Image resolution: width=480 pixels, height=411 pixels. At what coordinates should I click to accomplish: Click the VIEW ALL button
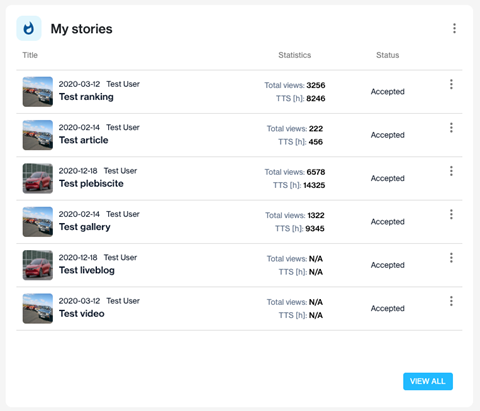click(428, 381)
